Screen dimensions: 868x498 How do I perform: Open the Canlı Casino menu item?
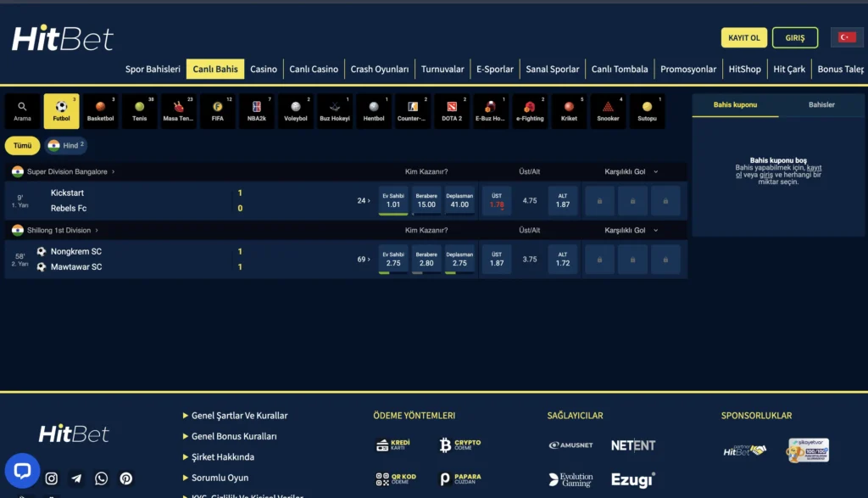pyautogui.click(x=314, y=70)
